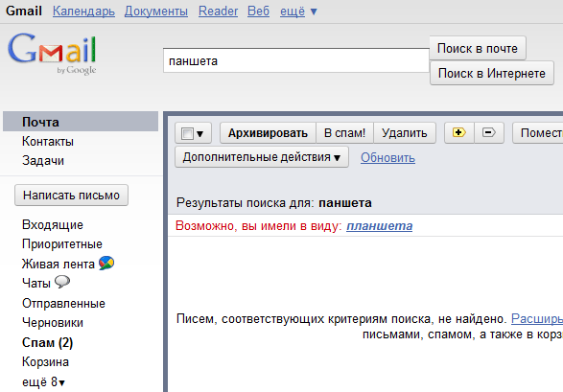Viewport: 563px width, 392px height.
Task: Select Почта in the sidebar
Action: coord(81,122)
